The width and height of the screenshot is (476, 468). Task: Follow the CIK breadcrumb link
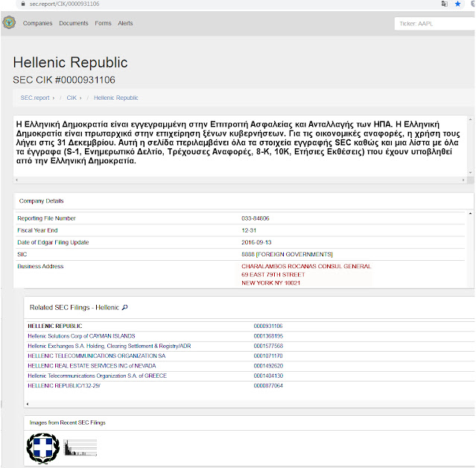coord(72,98)
